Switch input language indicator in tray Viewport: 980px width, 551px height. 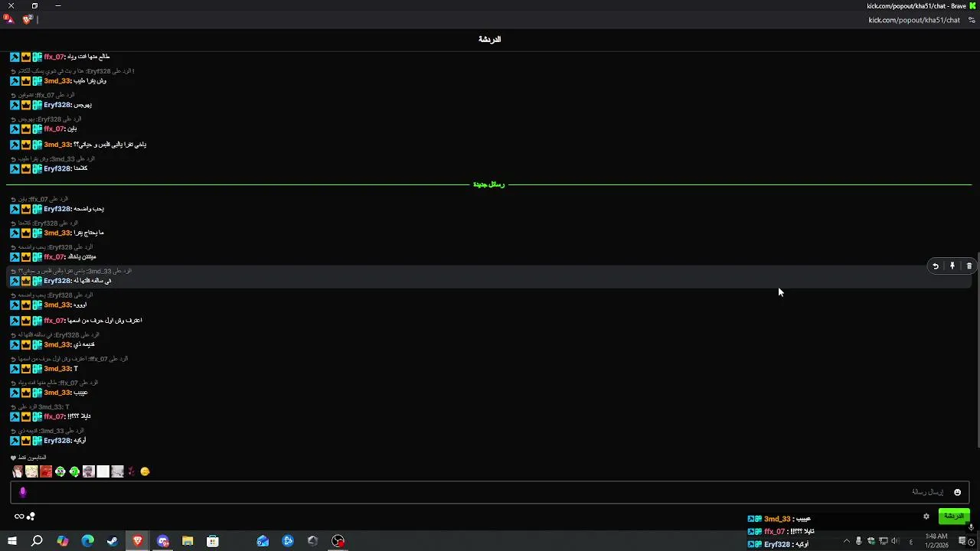[910, 541]
